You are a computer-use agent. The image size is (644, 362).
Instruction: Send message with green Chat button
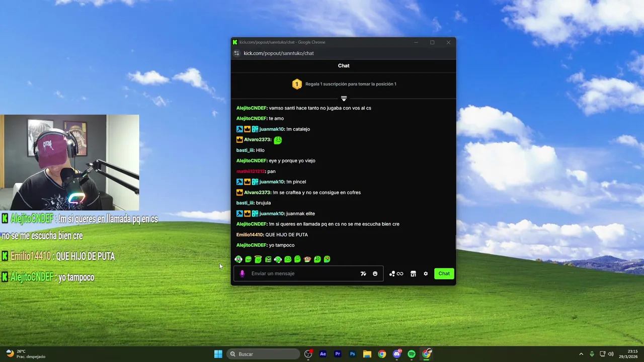pyautogui.click(x=444, y=274)
